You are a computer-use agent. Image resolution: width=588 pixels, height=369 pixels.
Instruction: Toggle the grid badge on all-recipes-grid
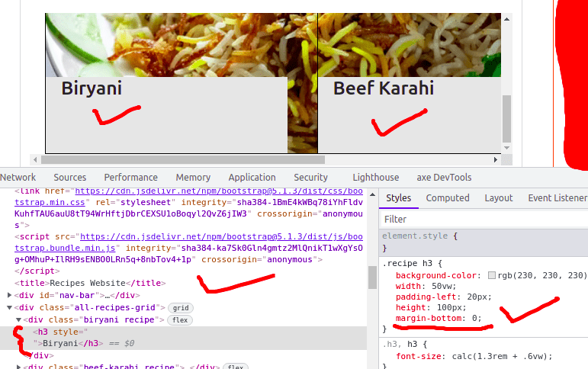pyautogui.click(x=181, y=308)
